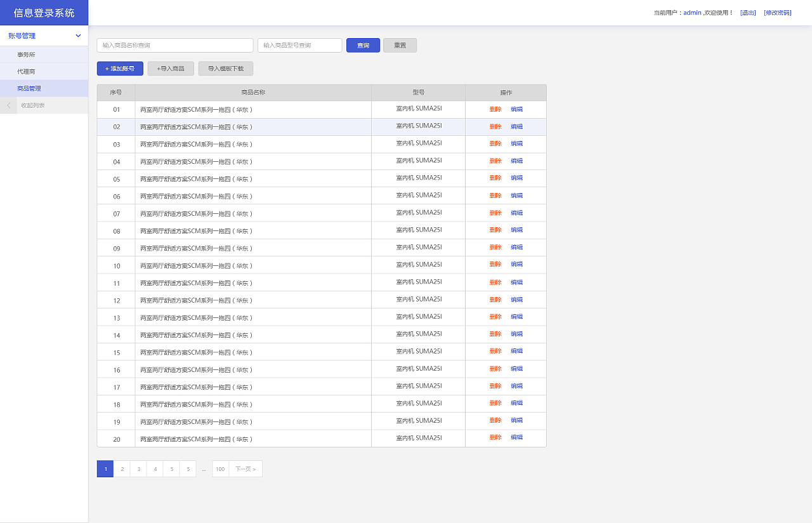Click the 导入模板下载 button
812x523 pixels.
[226, 69]
